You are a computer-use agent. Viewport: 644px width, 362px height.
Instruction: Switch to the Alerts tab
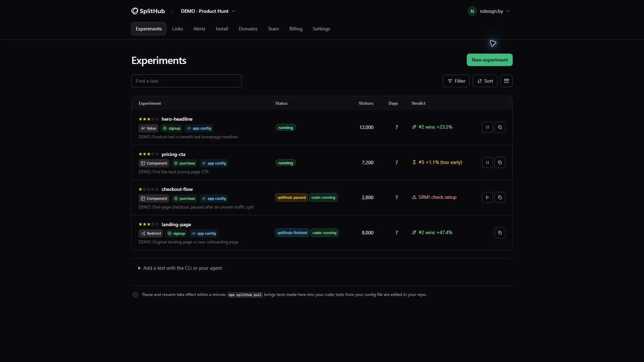tap(199, 29)
